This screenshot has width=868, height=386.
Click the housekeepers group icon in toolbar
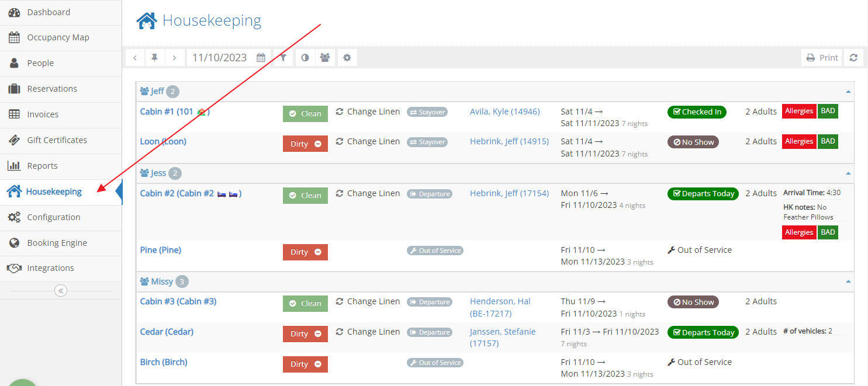[325, 58]
